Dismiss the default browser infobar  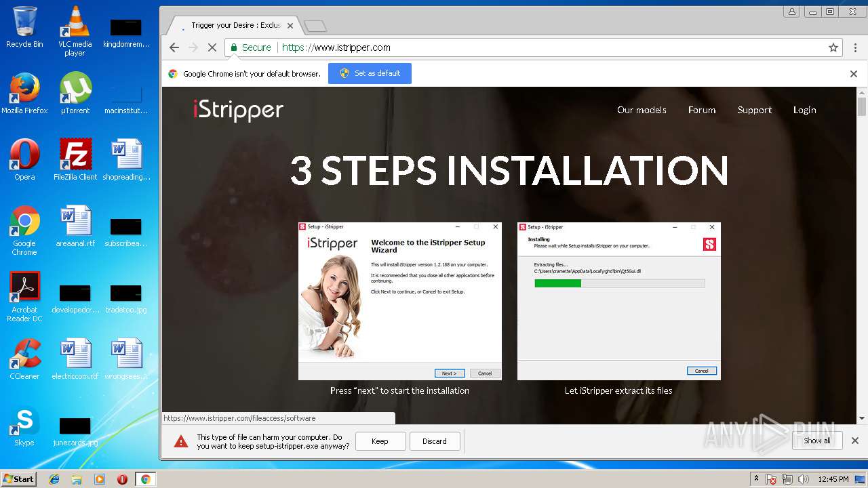click(854, 74)
